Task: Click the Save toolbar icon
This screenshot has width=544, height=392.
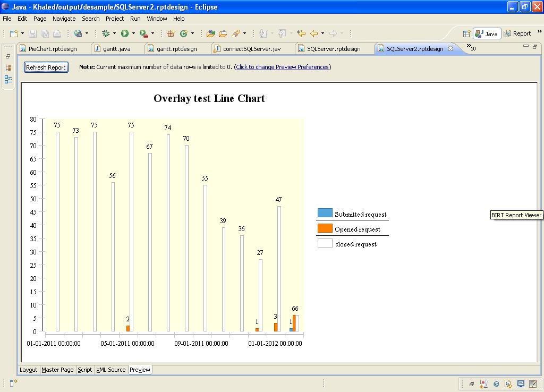Action: (x=32, y=33)
